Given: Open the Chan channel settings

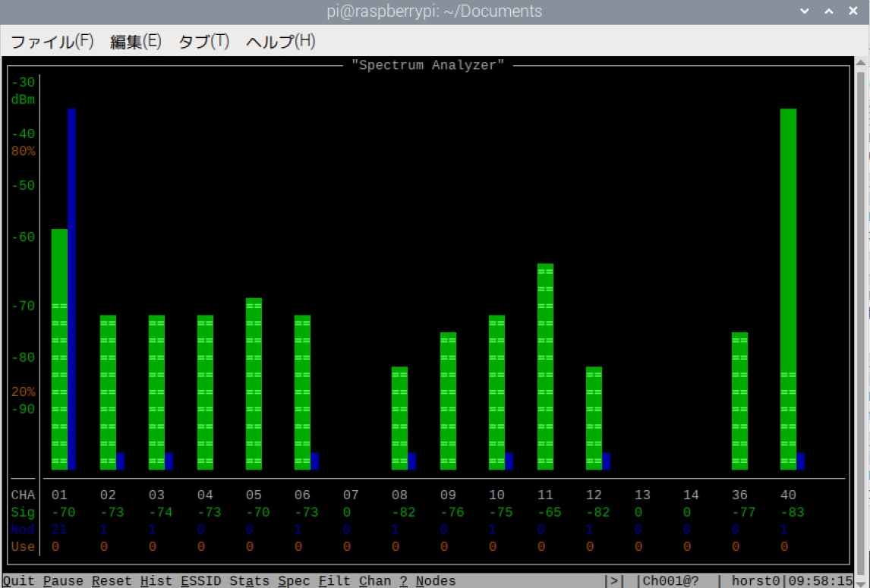Looking at the screenshot, I should [375, 581].
